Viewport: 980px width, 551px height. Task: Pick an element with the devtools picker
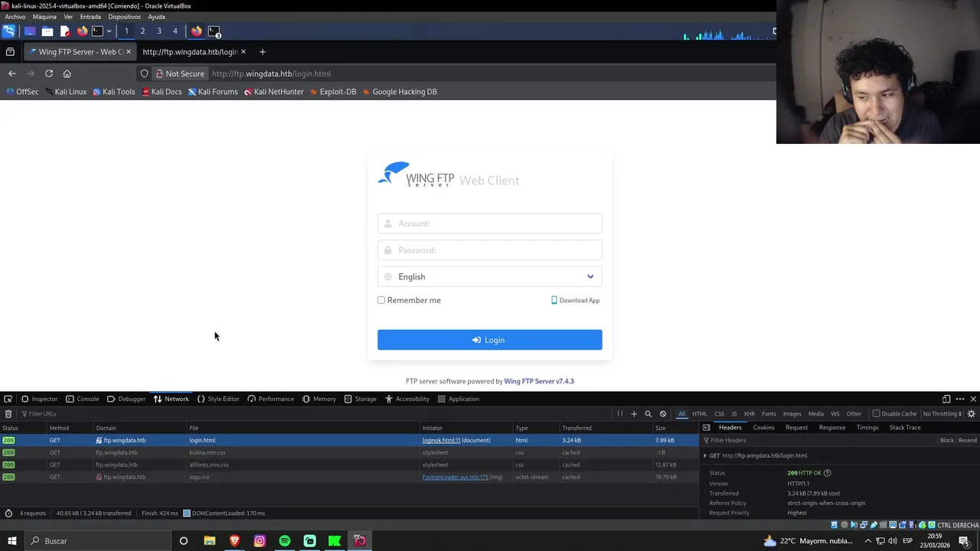pos(8,399)
